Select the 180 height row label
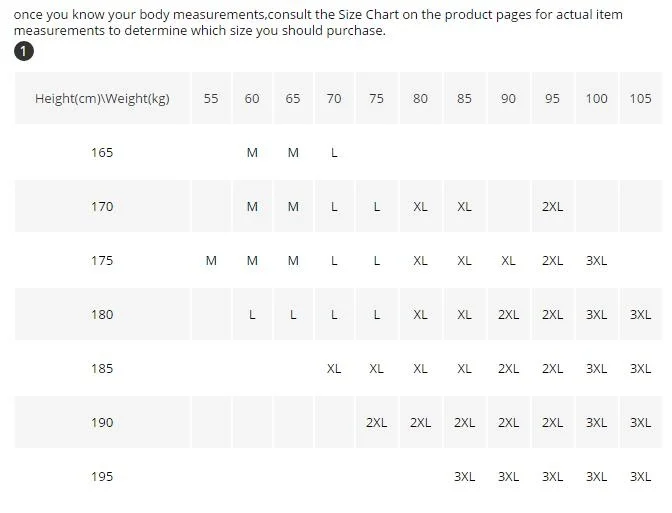672x513 pixels. [102, 314]
